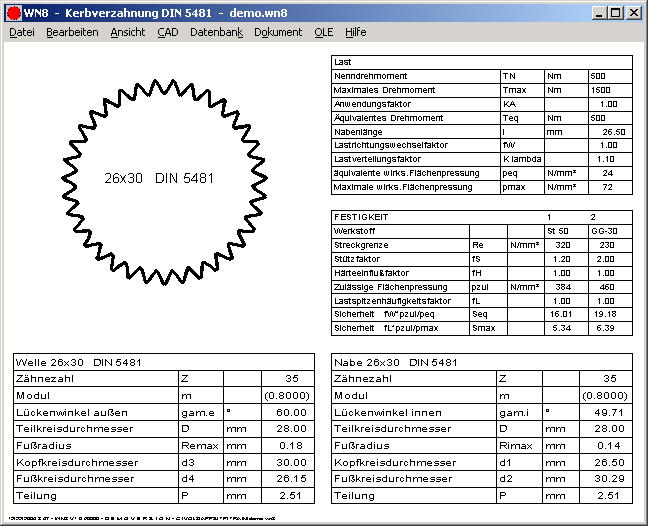Screen dimensions: 648x526
Task: Open the Hilfe menu
Action: pos(356,32)
